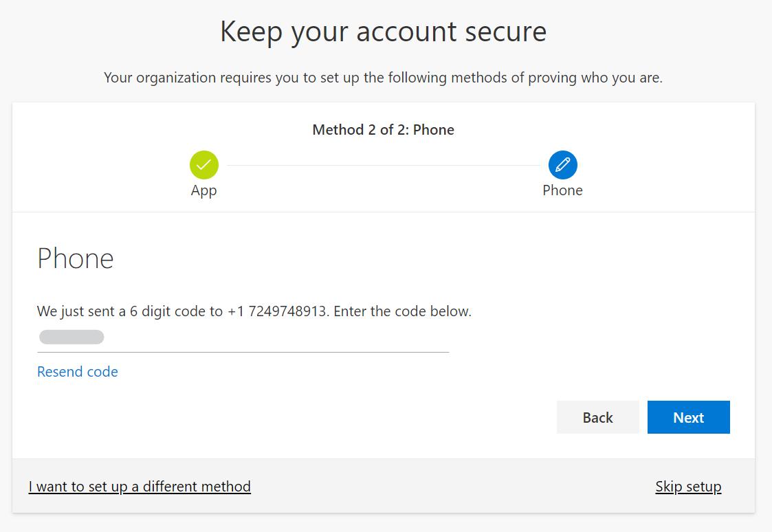
Task: Select the App step label
Action: [x=204, y=190]
